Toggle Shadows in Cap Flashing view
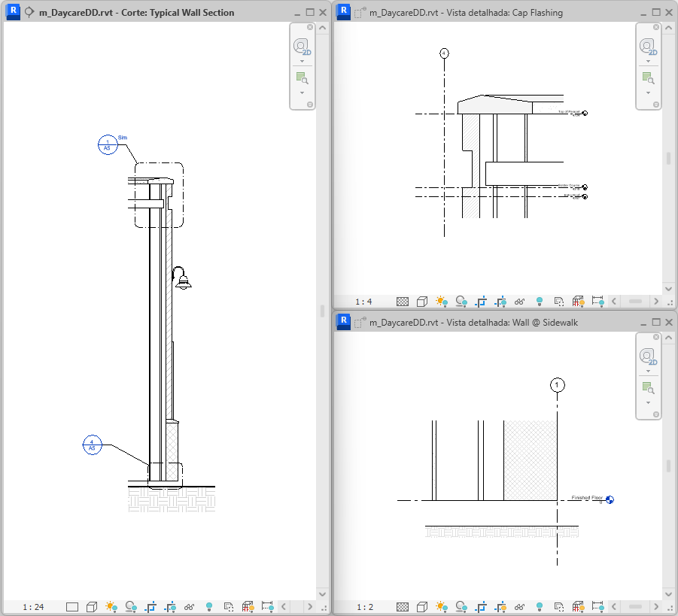 pyautogui.click(x=461, y=302)
